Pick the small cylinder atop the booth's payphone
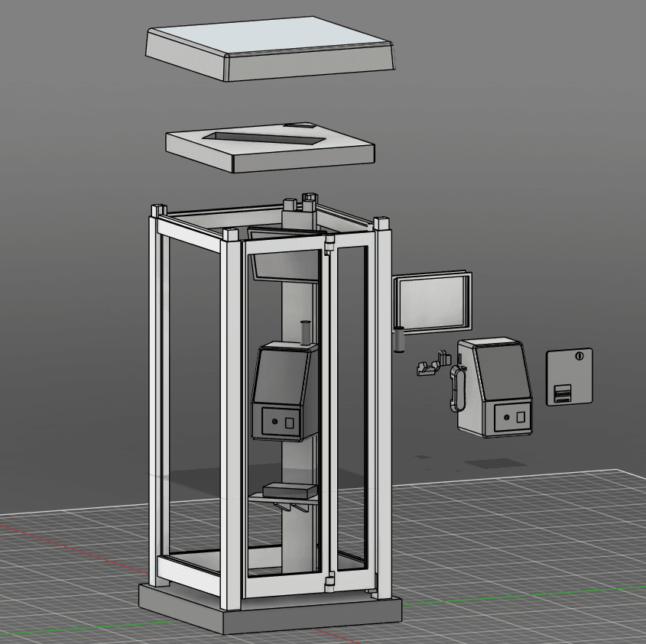646x644 pixels. click(x=306, y=333)
